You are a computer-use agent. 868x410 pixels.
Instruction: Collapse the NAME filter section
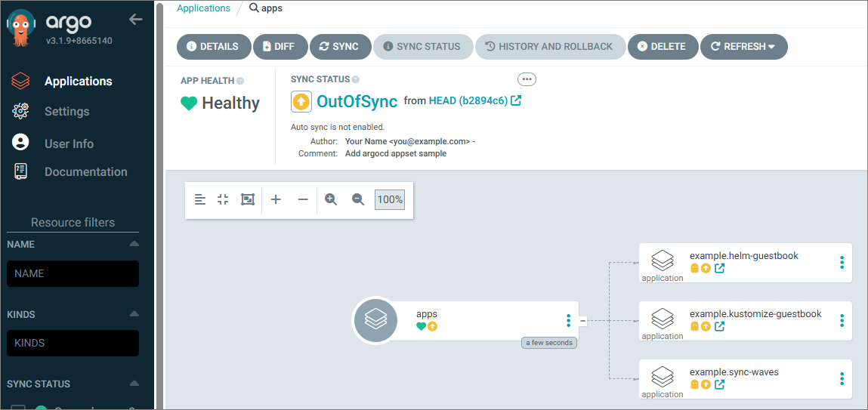click(x=134, y=244)
